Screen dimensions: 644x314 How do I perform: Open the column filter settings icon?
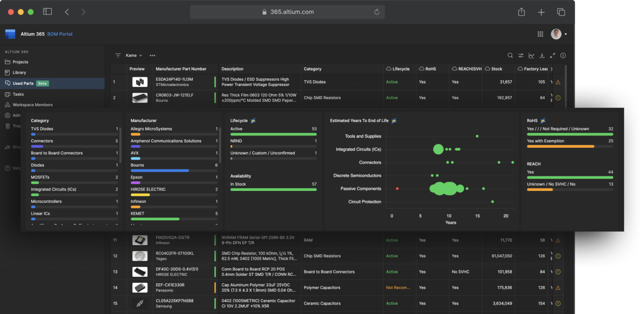(521, 55)
